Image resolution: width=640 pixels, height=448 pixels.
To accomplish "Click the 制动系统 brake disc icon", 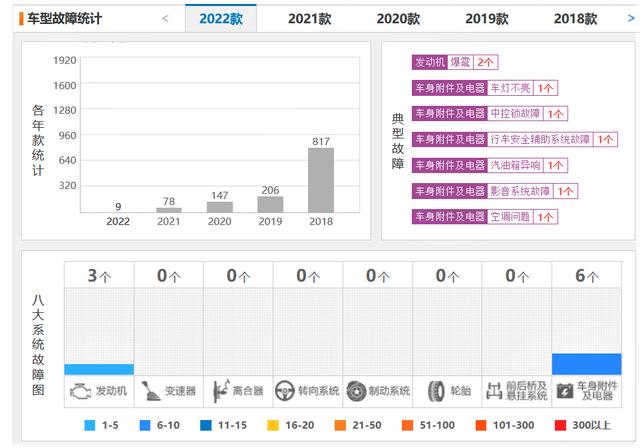I will pyautogui.click(x=356, y=391).
